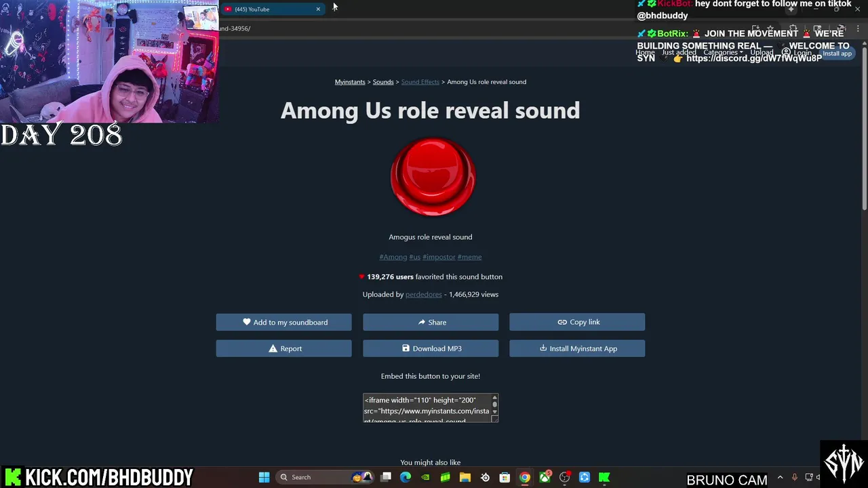The width and height of the screenshot is (868, 488).
Task: Open the Upload link in site header
Action: pos(762,53)
